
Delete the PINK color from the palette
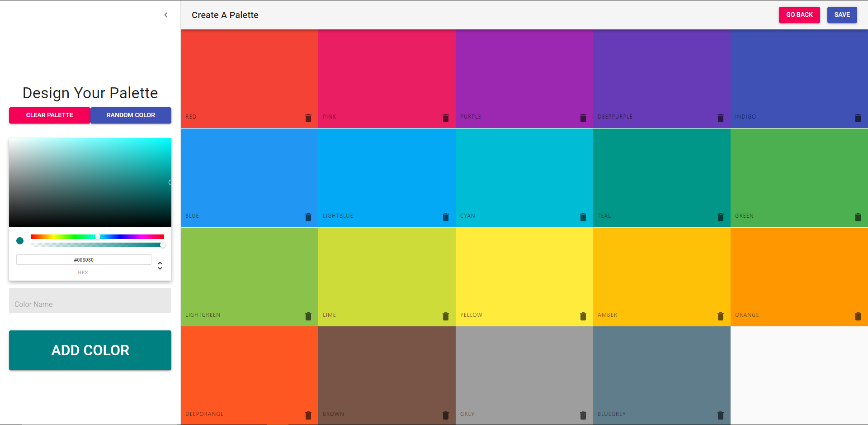446,118
